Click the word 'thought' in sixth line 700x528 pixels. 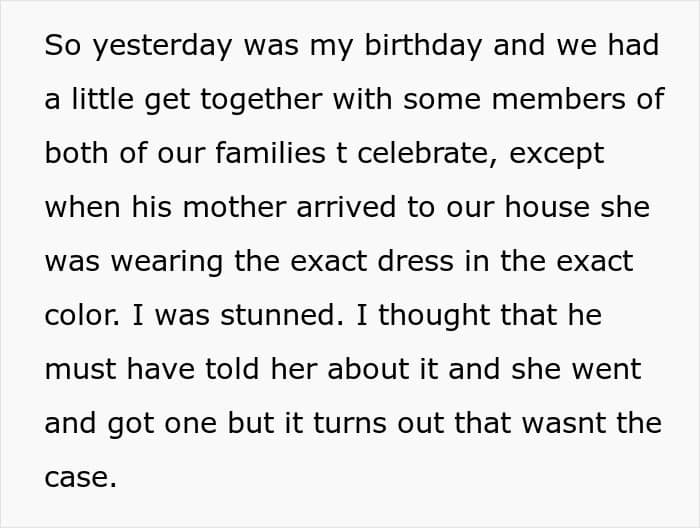pos(434,317)
